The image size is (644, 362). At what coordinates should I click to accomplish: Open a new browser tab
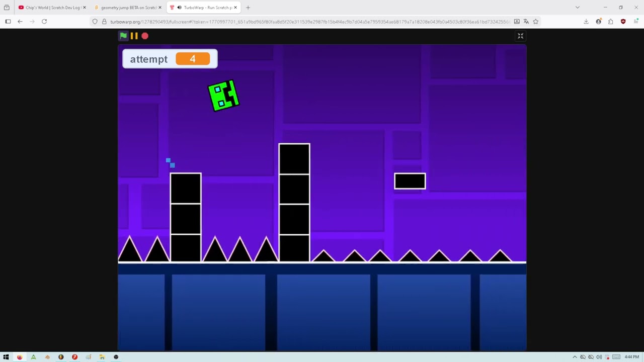tap(248, 8)
